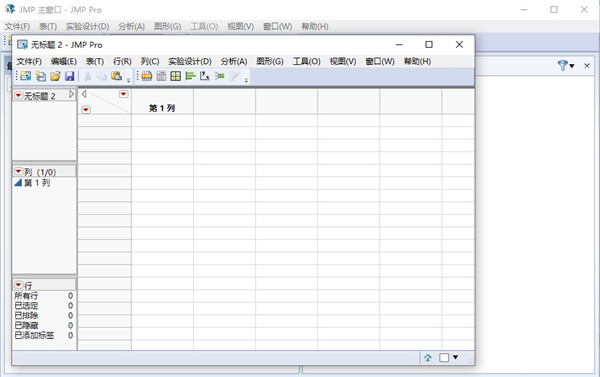Click the gray table toolbar icon
Screen dimensions: 600x377
point(161,76)
